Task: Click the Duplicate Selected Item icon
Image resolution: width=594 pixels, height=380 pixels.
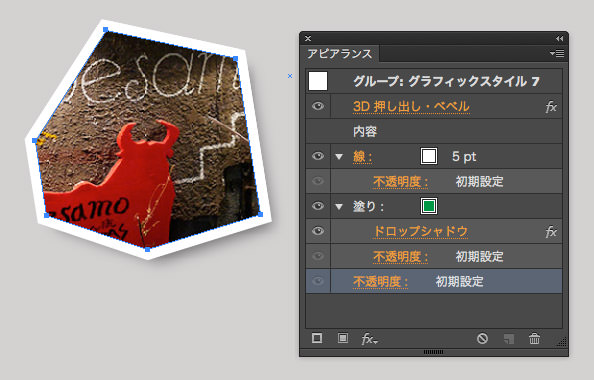Action: coord(509,339)
